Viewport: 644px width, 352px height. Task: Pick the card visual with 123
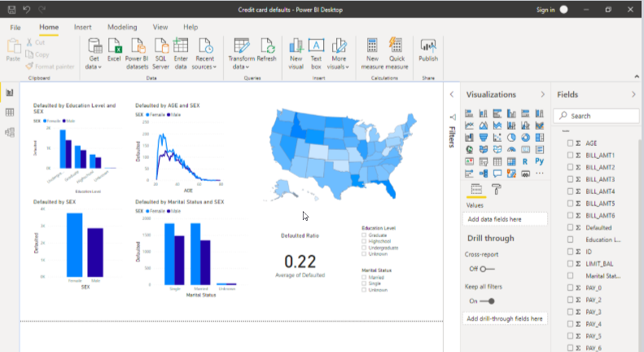tap(525, 150)
